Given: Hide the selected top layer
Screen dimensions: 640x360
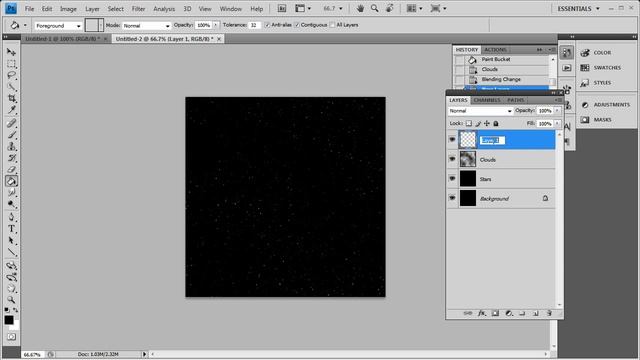Looking at the screenshot, I should 452,140.
